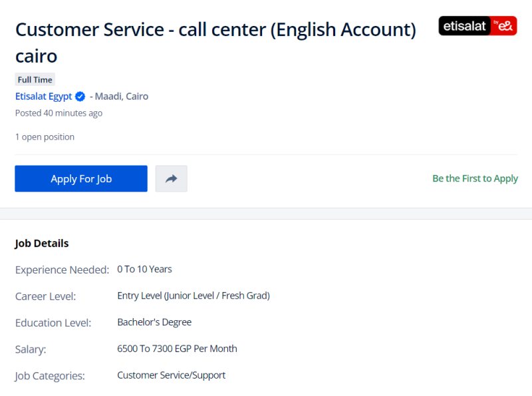The width and height of the screenshot is (532, 396).
Task: Click the Experience Needed label
Action: click(62, 270)
